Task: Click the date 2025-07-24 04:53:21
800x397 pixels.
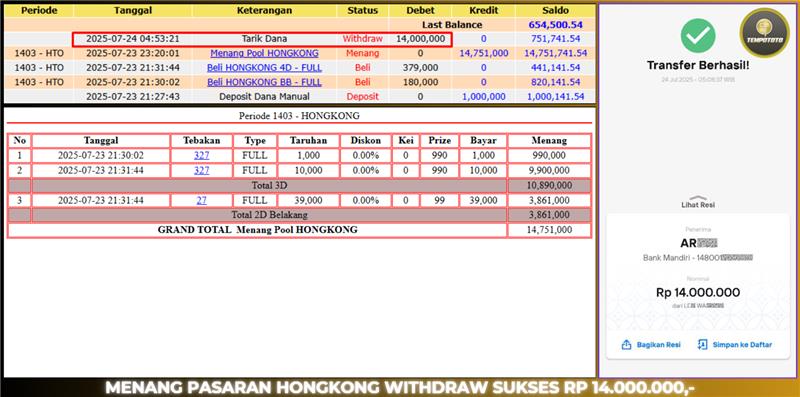Action: tap(133, 39)
